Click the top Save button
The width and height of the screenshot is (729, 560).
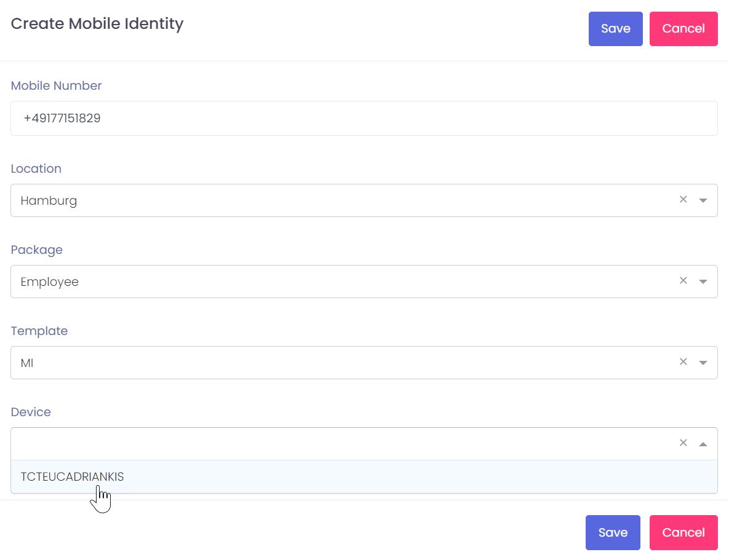(615, 29)
